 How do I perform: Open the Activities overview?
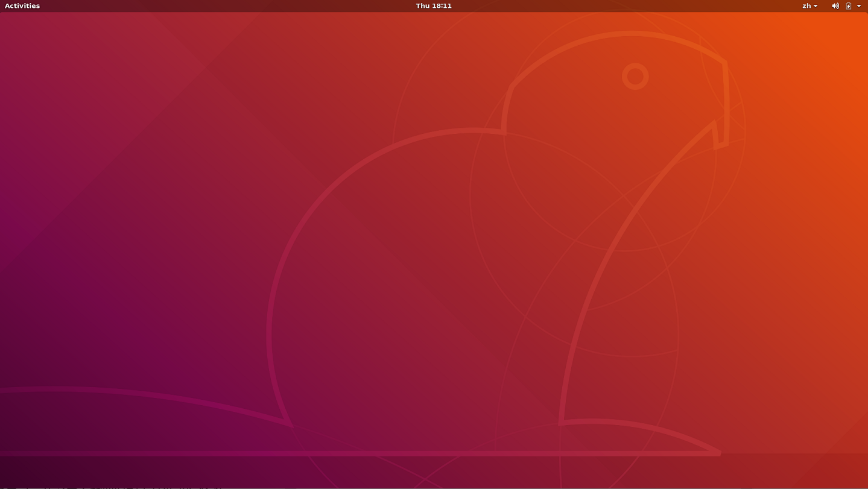pyautogui.click(x=22, y=6)
